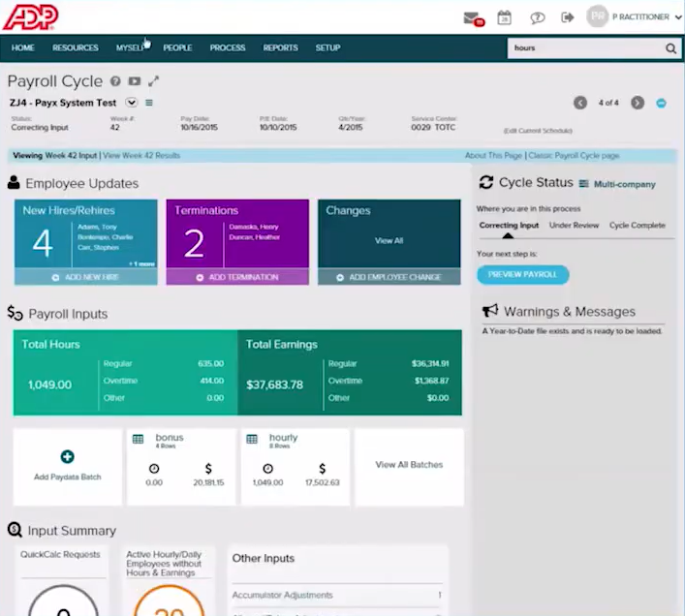The image size is (685, 616).
Task: Select Cycle Complete status step
Action: (638, 226)
